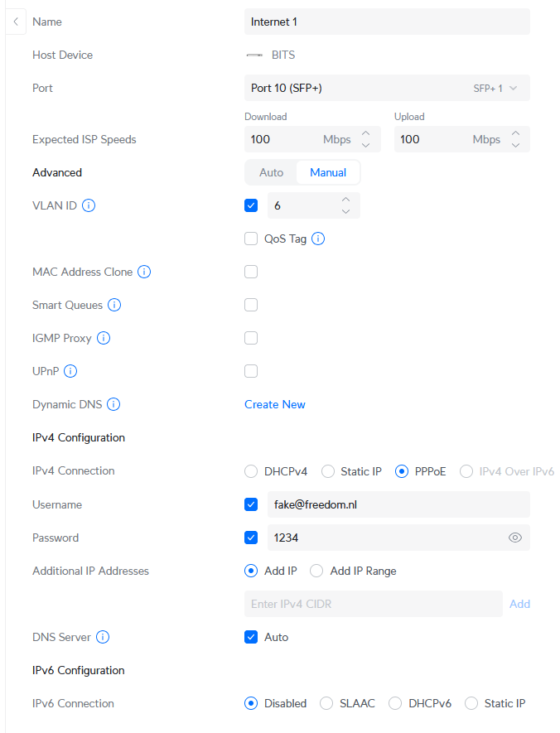Open the Port 10 (SFP+) dropdown

[387, 88]
